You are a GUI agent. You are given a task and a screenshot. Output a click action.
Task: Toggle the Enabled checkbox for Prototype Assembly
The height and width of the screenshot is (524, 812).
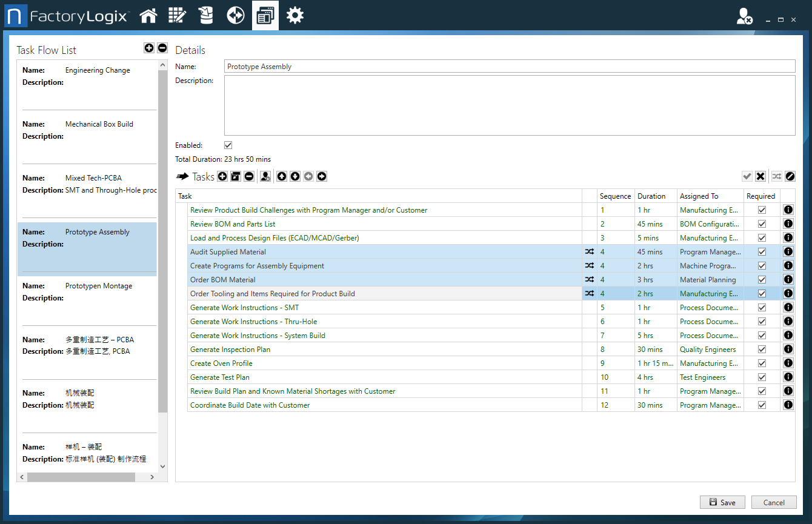(x=228, y=145)
